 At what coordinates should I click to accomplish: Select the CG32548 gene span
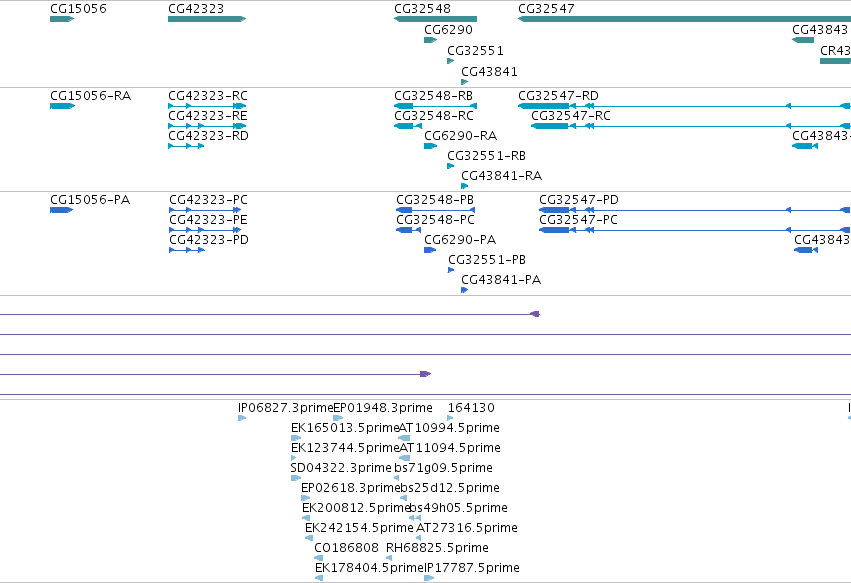pos(435,19)
